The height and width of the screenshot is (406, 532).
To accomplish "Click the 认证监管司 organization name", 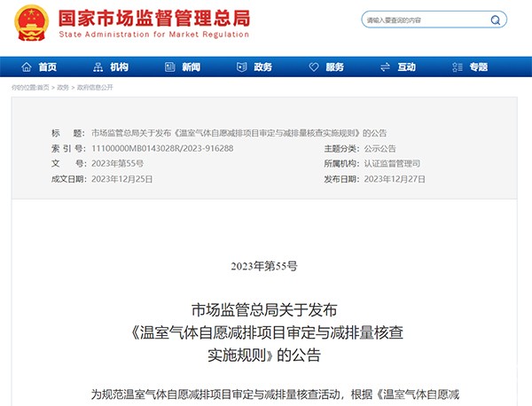I will click(392, 164).
